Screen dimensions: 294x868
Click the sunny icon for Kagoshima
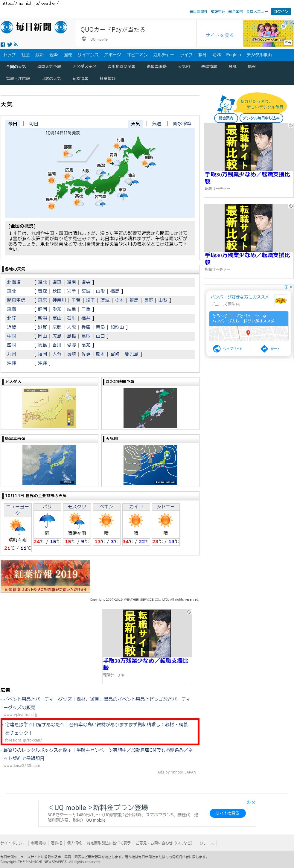[x=51, y=206]
